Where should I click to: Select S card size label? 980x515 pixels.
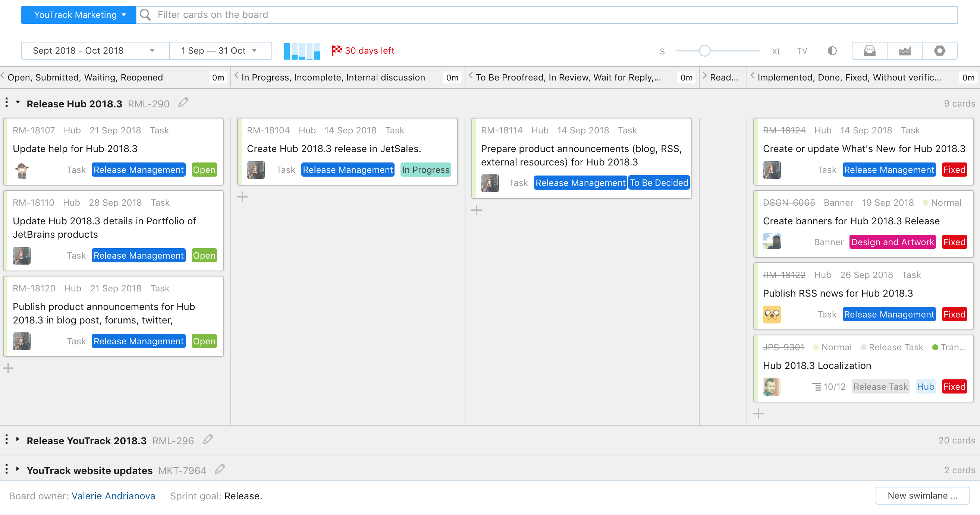pyautogui.click(x=662, y=51)
